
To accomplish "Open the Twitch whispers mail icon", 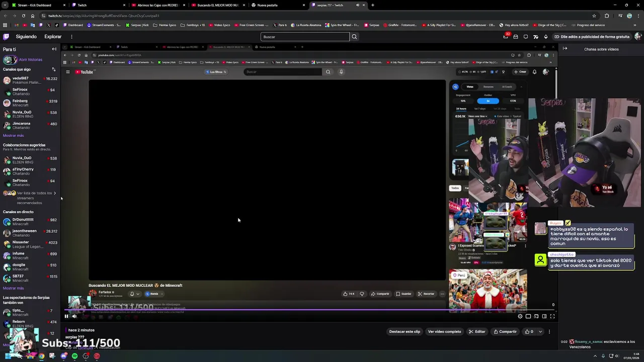I will (x=516, y=37).
